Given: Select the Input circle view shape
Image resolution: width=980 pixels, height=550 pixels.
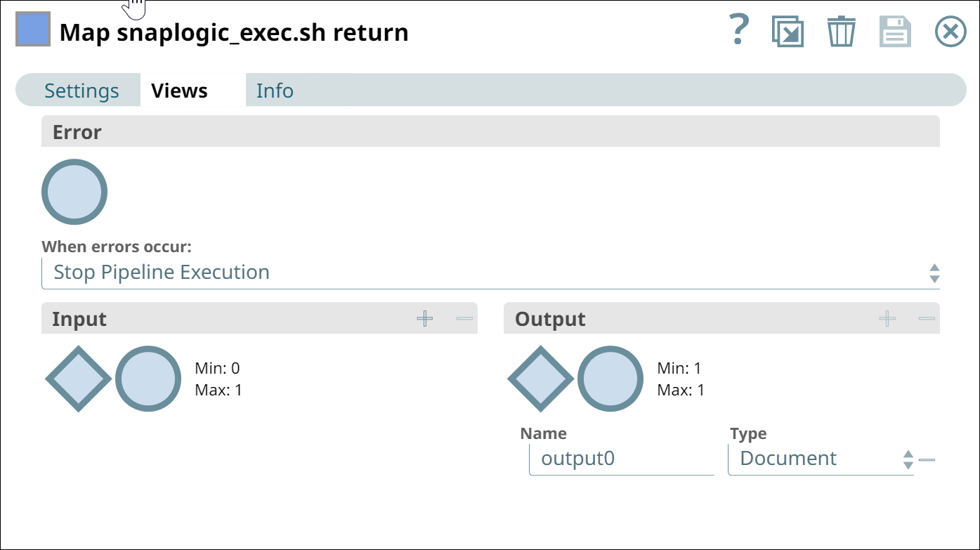Looking at the screenshot, I should pyautogui.click(x=148, y=379).
